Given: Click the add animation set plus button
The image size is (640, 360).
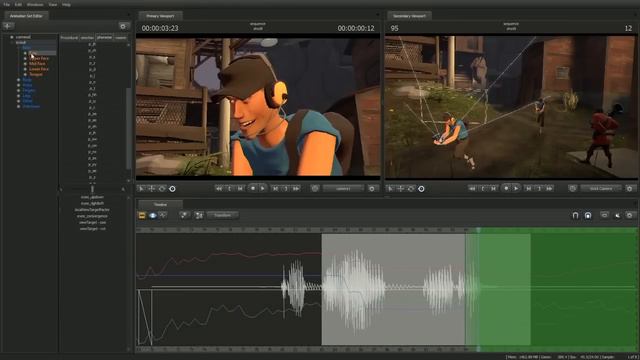Looking at the screenshot, I should pyautogui.click(x=8, y=26).
